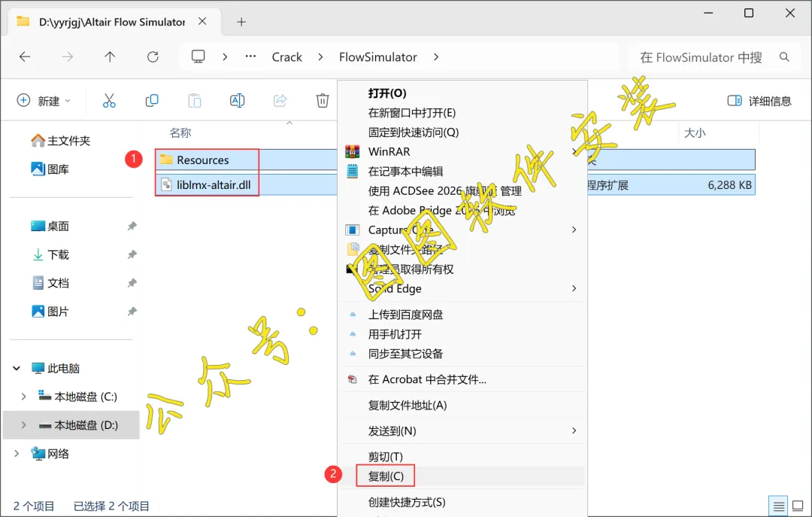Open a new tab with plus button

[x=241, y=22]
